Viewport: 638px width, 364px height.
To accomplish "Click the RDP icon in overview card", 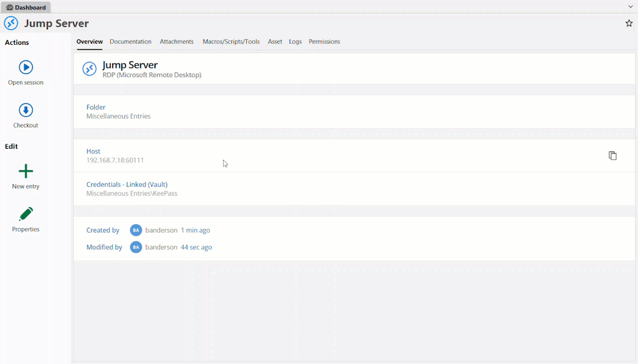I will pos(89,69).
